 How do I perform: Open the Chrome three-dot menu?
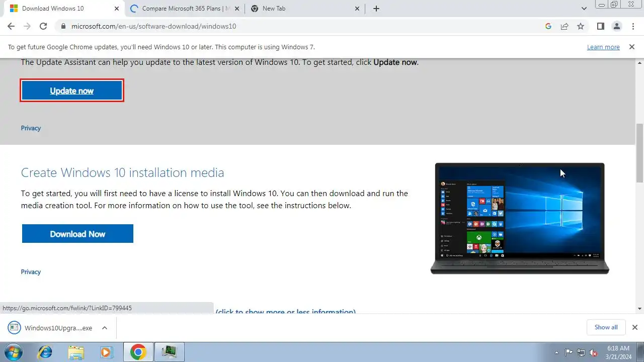(x=633, y=26)
